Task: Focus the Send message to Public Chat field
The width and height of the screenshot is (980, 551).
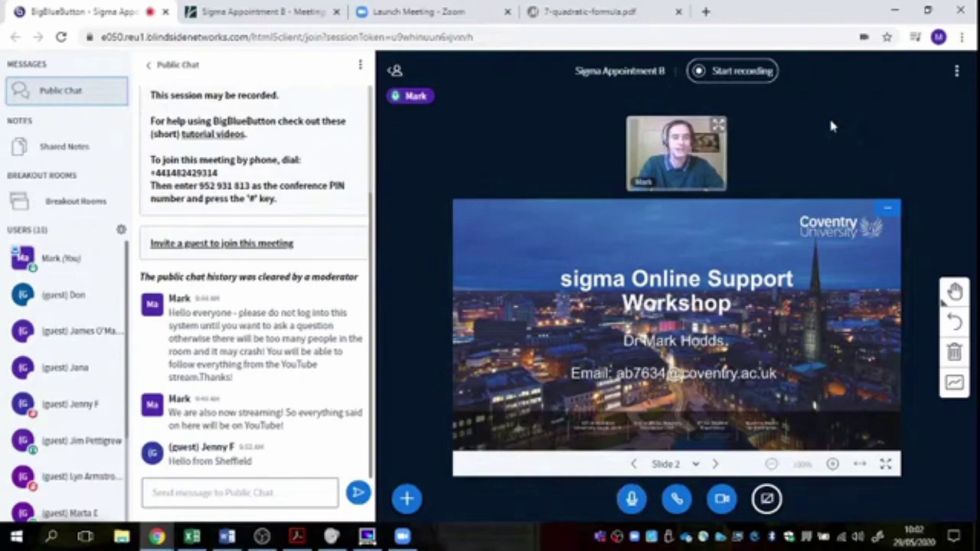Action: (x=240, y=493)
